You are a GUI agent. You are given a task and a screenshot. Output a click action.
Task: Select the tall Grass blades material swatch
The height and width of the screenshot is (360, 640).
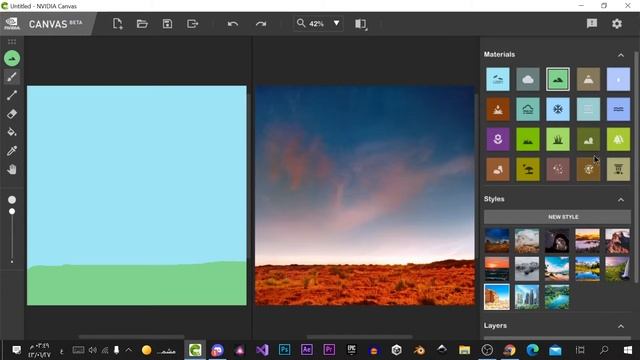click(558, 139)
